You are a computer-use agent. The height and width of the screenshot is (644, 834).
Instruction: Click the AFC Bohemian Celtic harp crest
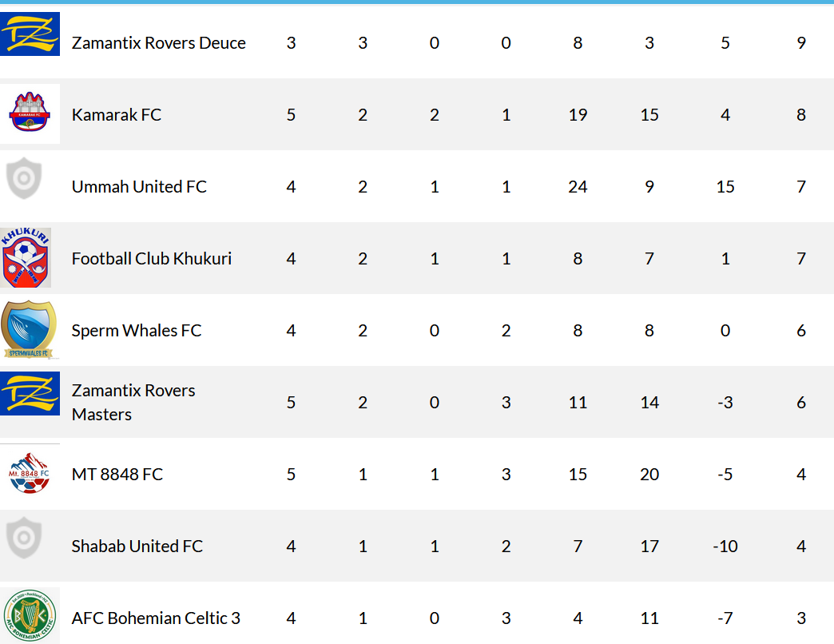(30, 615)
